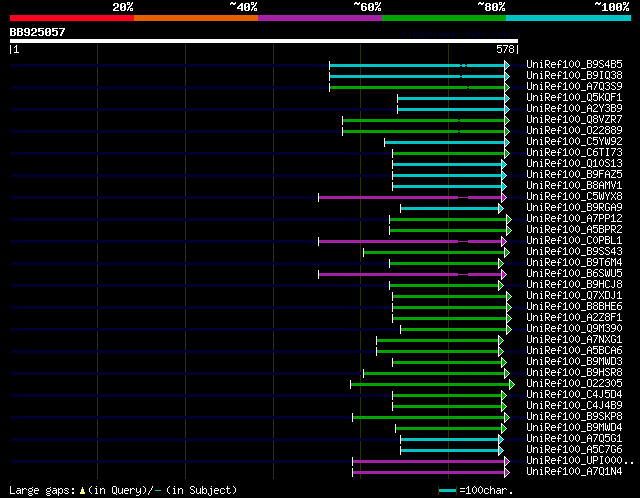This screenshot has width=640, height=498.
Task: Select hit UniRef100_A7Q3S9
Action: tap(574, 87)
